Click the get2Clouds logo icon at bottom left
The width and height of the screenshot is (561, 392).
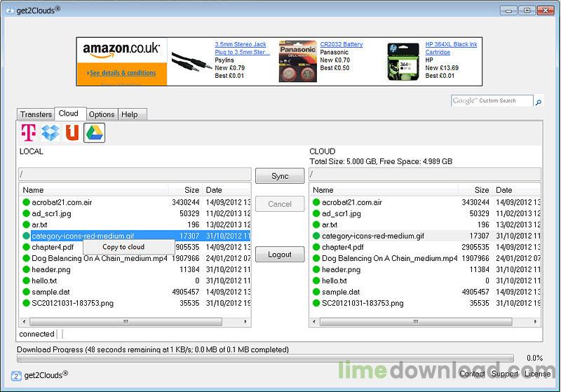click(16, 376)
